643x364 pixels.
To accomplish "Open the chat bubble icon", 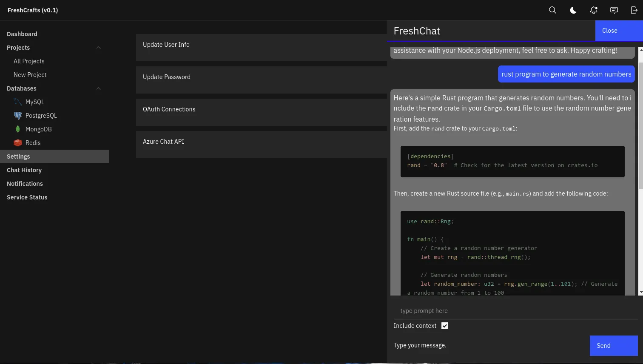I will [x=614, y=10].
